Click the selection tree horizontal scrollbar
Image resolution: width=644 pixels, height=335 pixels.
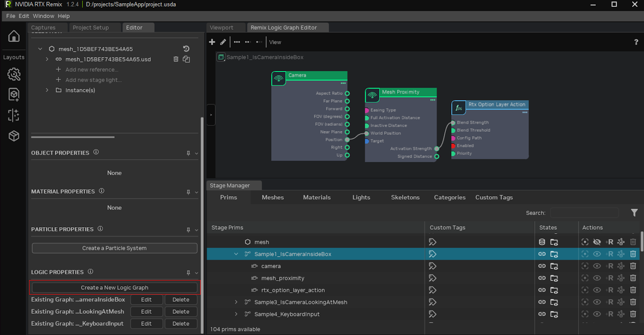pos(73,137)
